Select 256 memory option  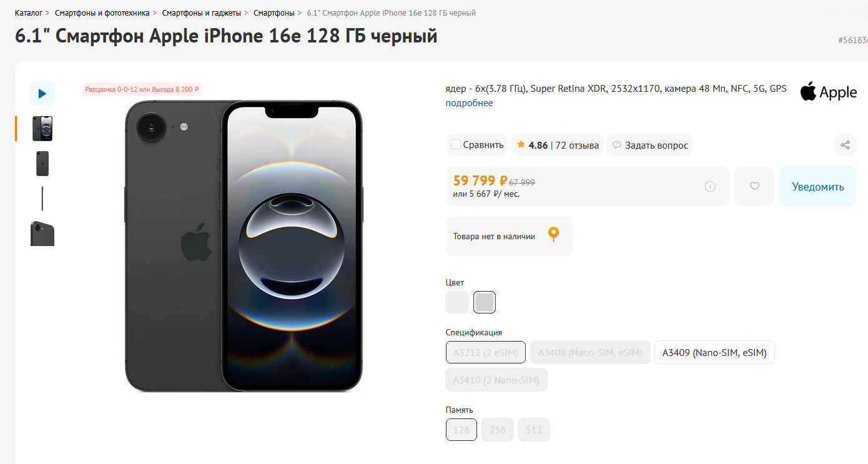pos(498,430)
